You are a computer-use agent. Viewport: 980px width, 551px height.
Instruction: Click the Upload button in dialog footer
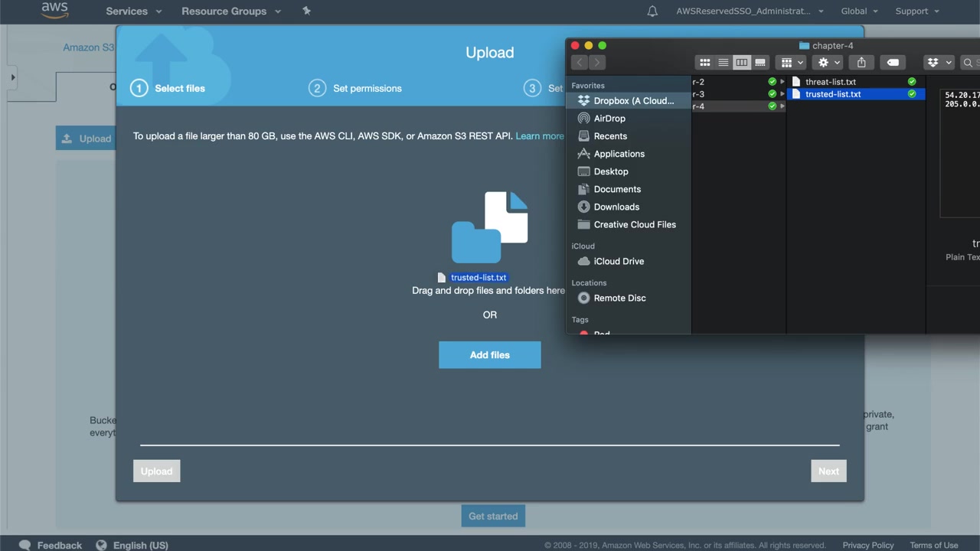[x=156, y=471]
